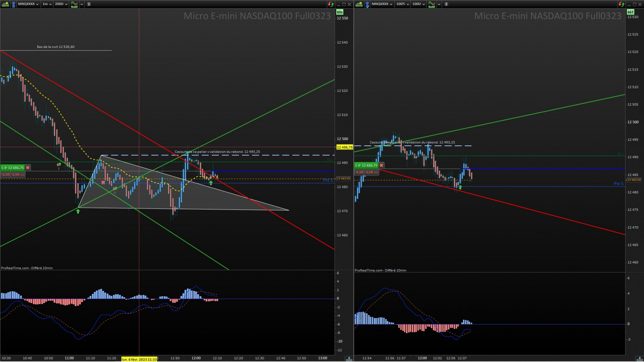Click red-green refresh arrows in right chart
Viewport: 644px width, 362px height.
[x=621, y=4]
